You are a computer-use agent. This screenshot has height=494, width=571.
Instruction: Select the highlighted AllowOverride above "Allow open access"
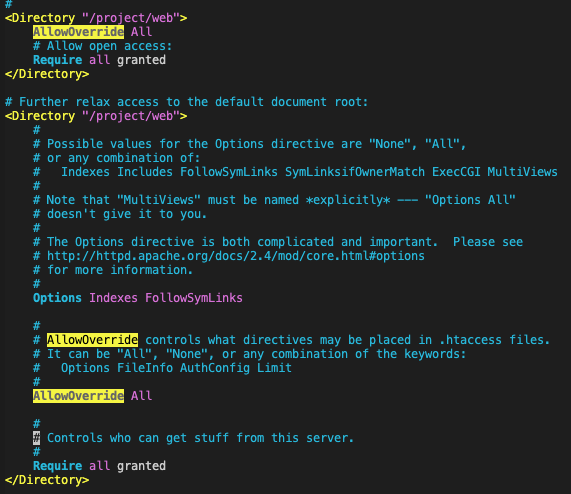78,32
